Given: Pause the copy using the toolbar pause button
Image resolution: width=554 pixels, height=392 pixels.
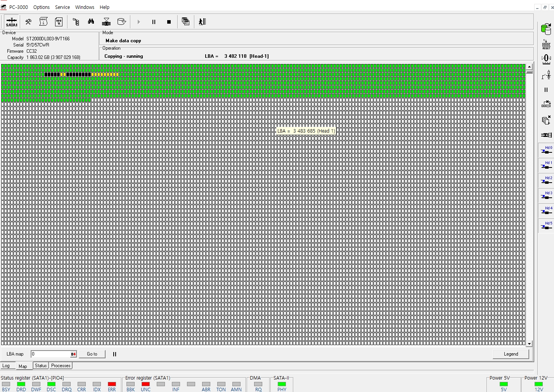Looking at the screenshot, I should pyautogui.click(x=154, y=22).
